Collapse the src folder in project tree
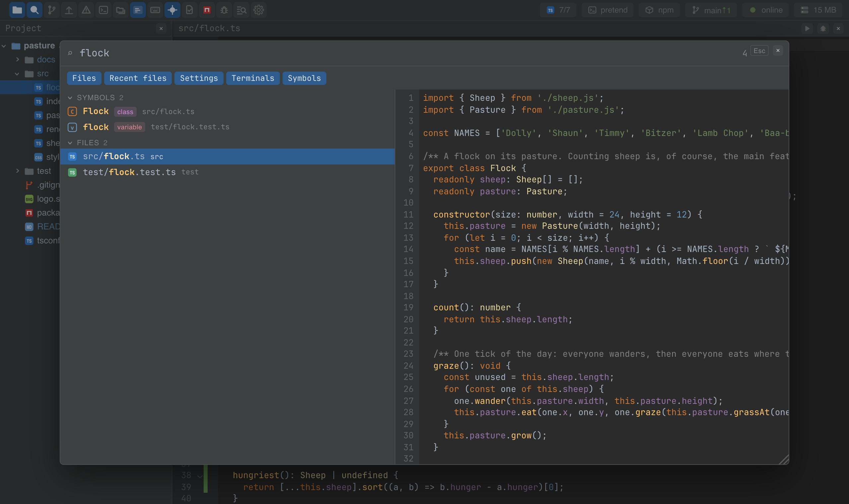 coord(17,74)
